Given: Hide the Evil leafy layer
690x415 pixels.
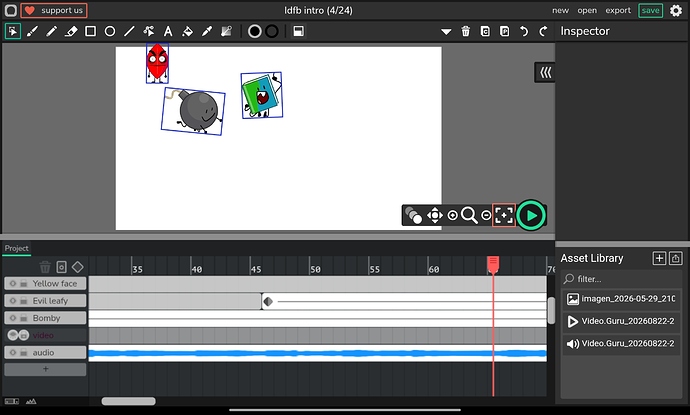Looking at the screenshot, I should point(13,301).
